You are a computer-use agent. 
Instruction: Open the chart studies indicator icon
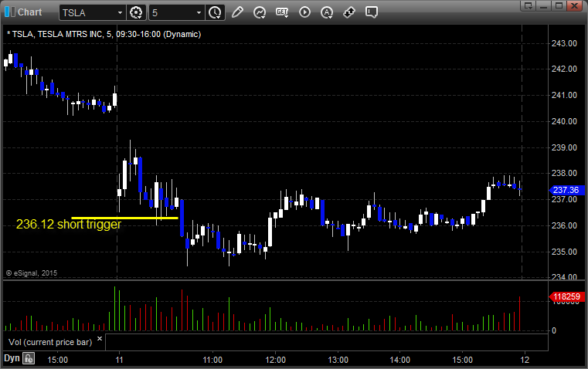(260, 12)
